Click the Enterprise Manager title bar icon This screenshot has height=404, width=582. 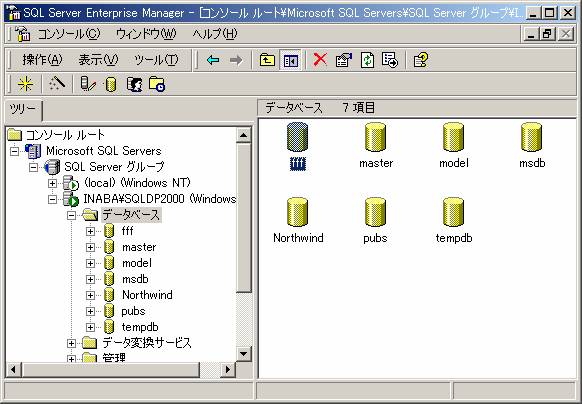click(13, 13)
